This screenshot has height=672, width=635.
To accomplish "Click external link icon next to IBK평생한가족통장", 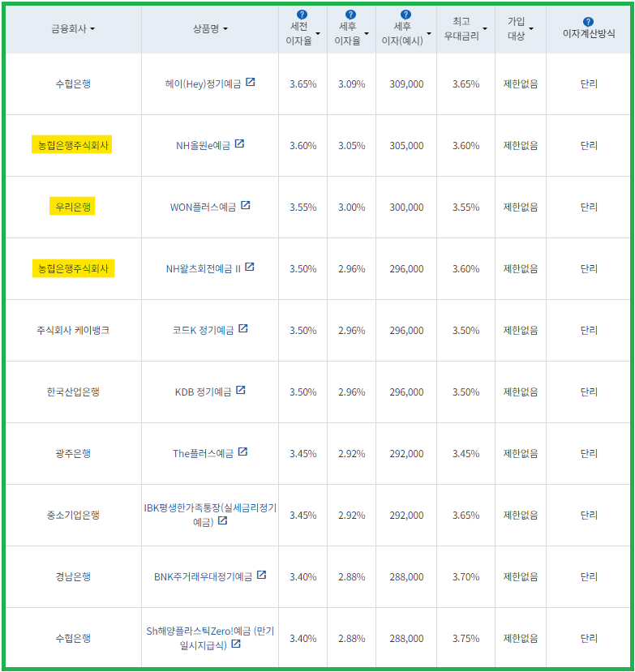I will (x=222, y=520).
